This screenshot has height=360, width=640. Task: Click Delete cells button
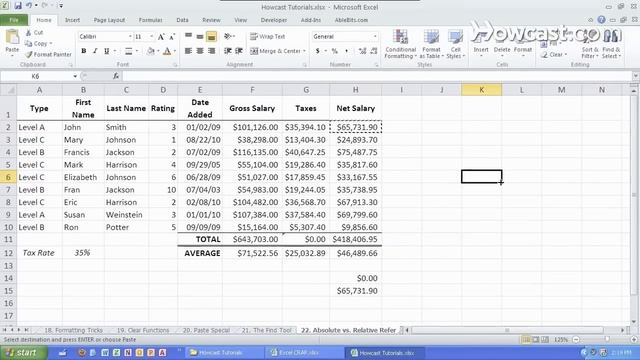tap(502, 45)
